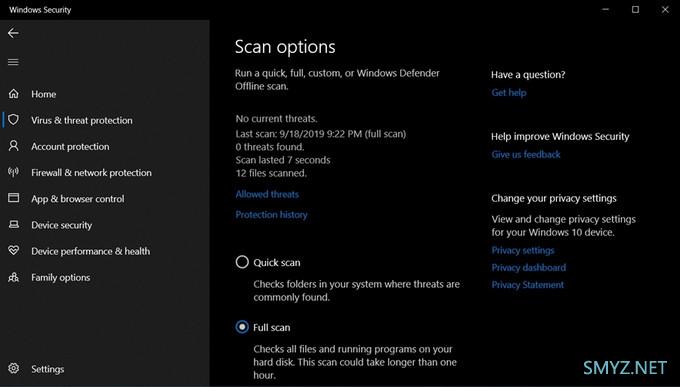Click the 'No current threats.' status text
The height and width of the screenshot is (387, 680).
point(276,118)
